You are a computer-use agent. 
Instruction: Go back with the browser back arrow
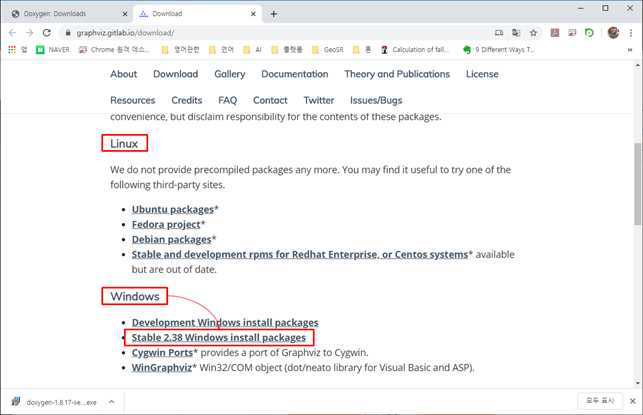[x=12, y=33]
